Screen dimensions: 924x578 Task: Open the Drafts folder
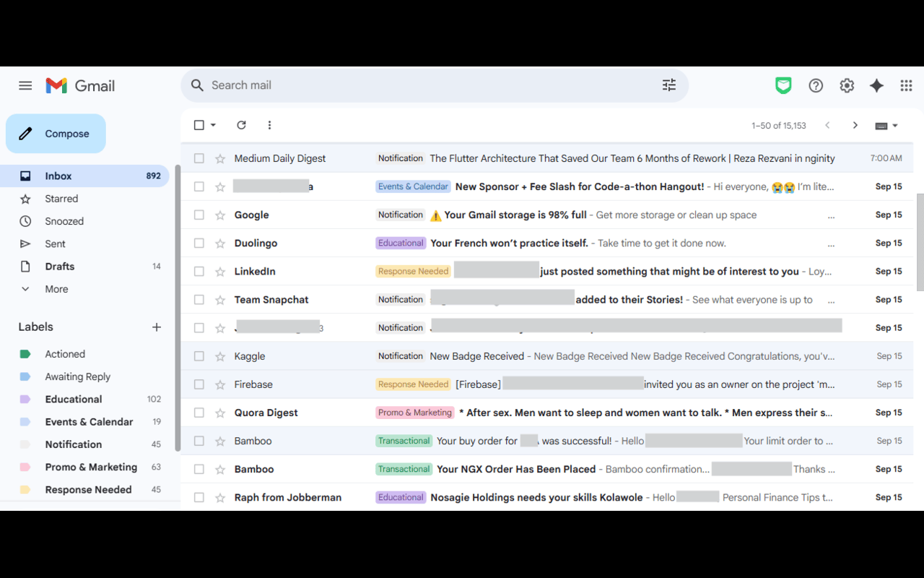click(85, 267)
